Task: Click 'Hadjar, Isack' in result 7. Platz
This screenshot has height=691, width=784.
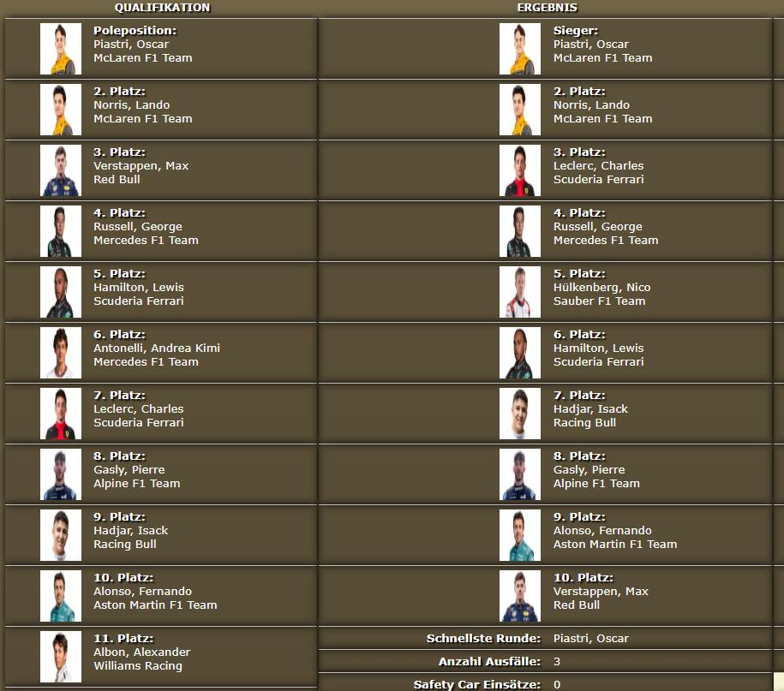Action: pos(590,409)
